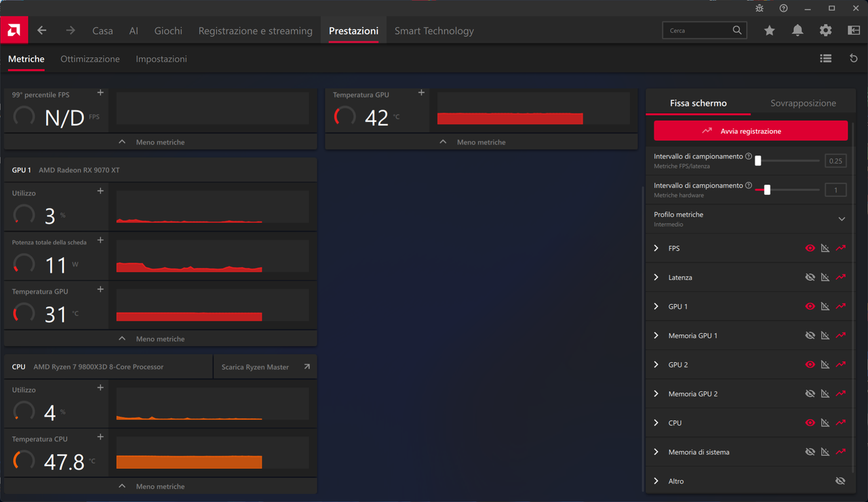Open the favorites star icon
The image size is (868, 502).
pos(769,30)
